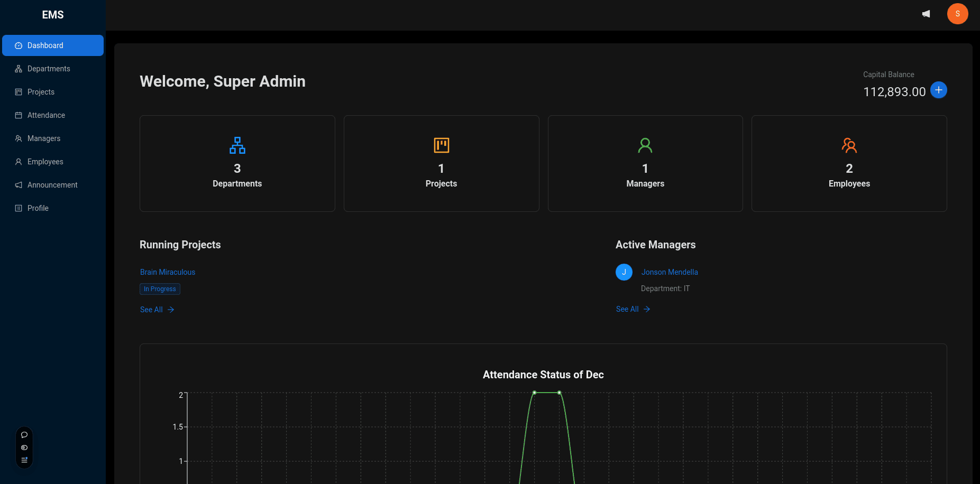This screenshot has height=484, width=980.
Task: Click the blue Departments hierarchy icon card
Action: point(237,163)
